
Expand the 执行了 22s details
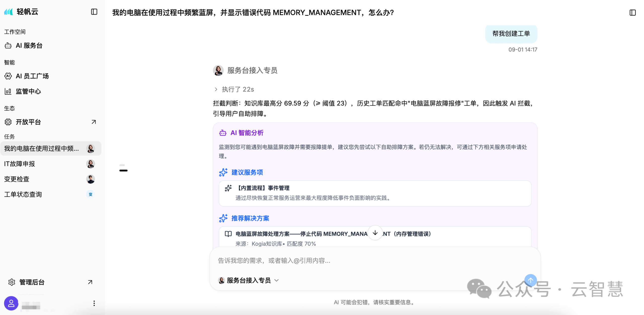tap(234, 89)
